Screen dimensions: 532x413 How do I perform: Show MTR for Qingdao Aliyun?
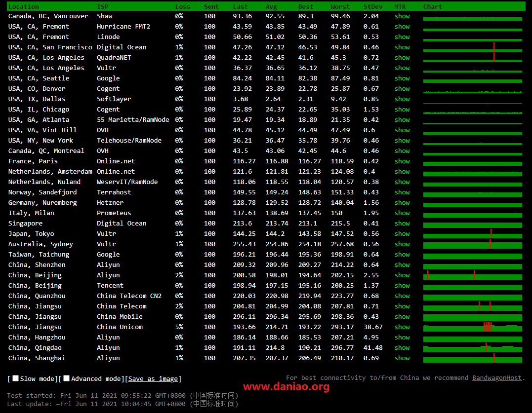(402, 347)
